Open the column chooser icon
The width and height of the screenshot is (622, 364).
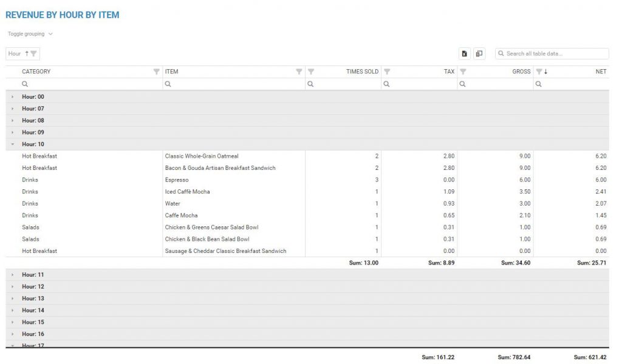(479, 53)
